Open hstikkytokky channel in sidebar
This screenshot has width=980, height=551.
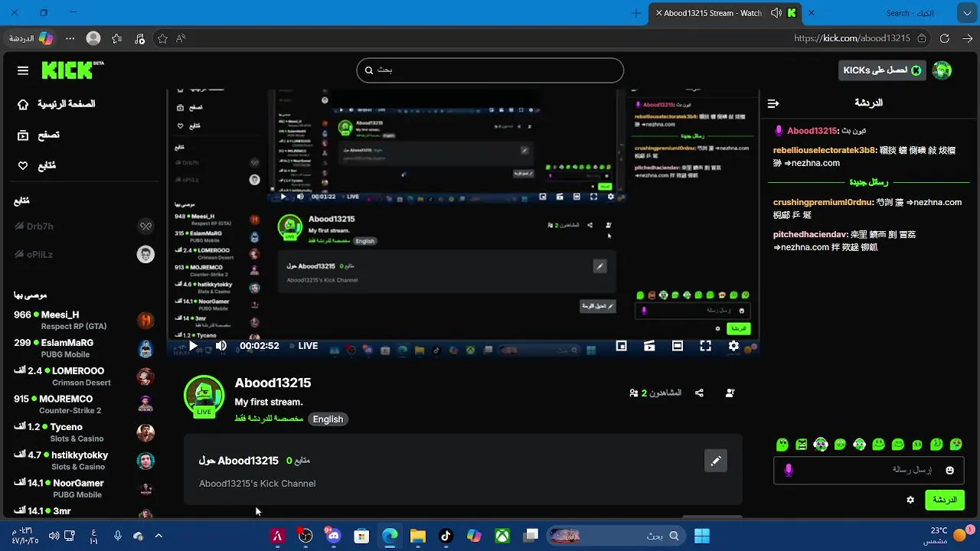[84, 461]
